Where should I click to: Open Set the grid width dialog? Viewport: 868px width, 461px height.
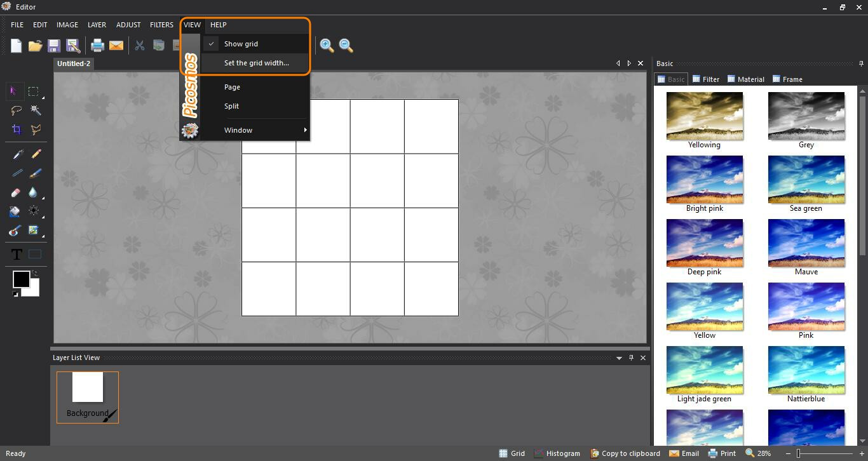tap(256, 63)
